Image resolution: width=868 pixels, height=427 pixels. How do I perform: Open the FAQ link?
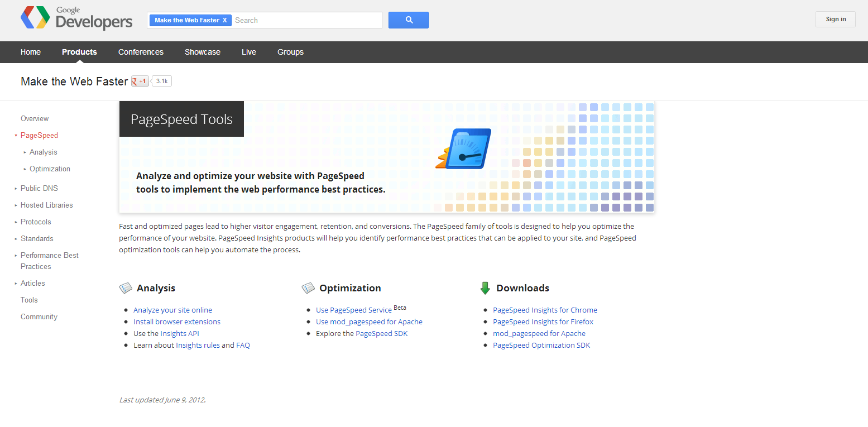click(x=243, y=345)
